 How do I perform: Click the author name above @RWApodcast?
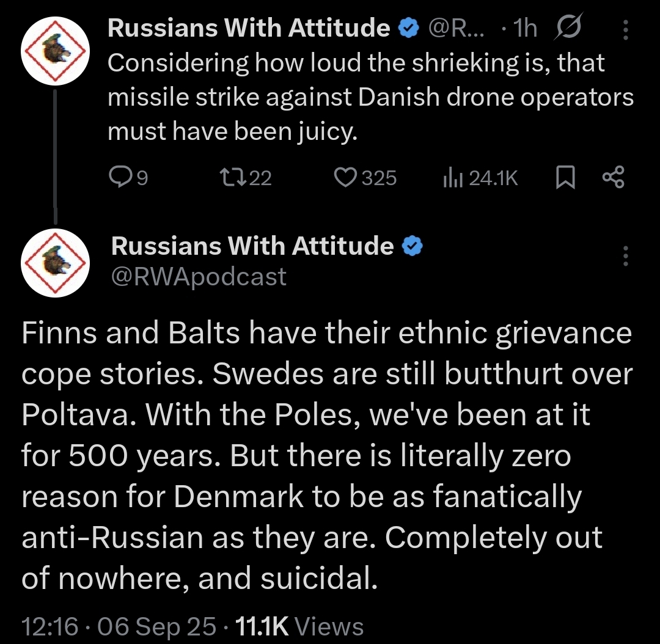point(252,246)
